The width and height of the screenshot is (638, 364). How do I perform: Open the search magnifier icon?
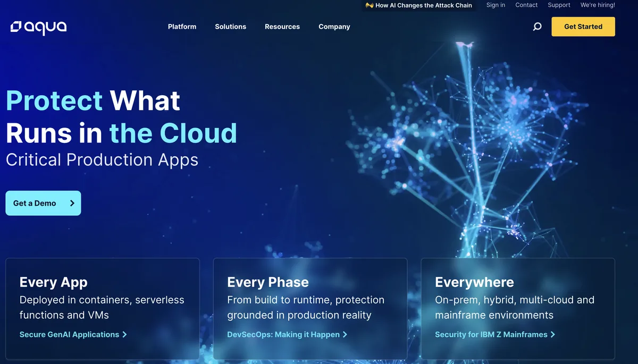click(537, 27)
